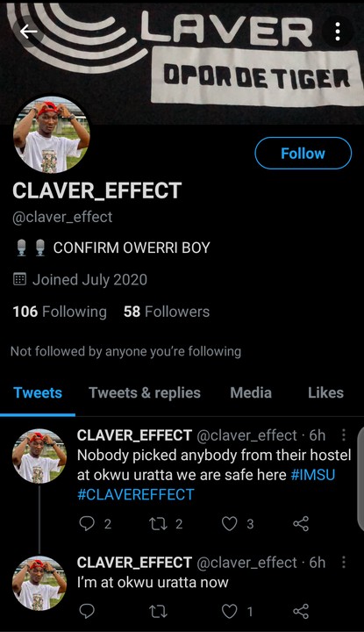The height and width of the screenshot is (632, 364).
Task: Retweet the hostel tweet with 2 retweets
Action: [157, 523]
